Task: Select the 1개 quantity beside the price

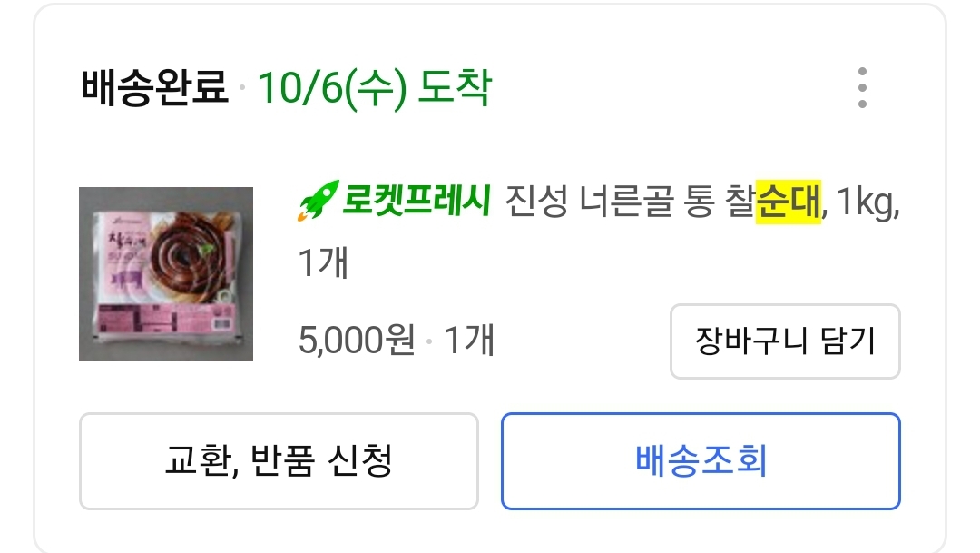Action: (469, 341)
